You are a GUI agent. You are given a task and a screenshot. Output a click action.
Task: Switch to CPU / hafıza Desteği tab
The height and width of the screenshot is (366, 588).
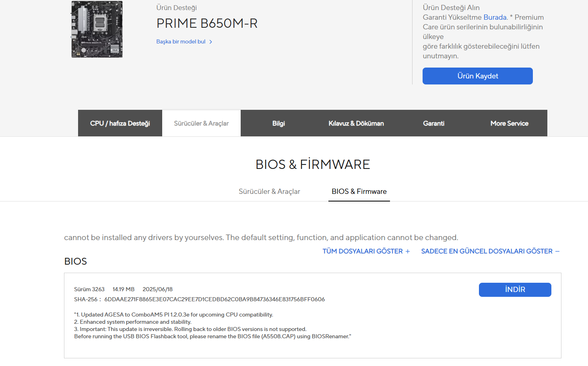point(120,123)
